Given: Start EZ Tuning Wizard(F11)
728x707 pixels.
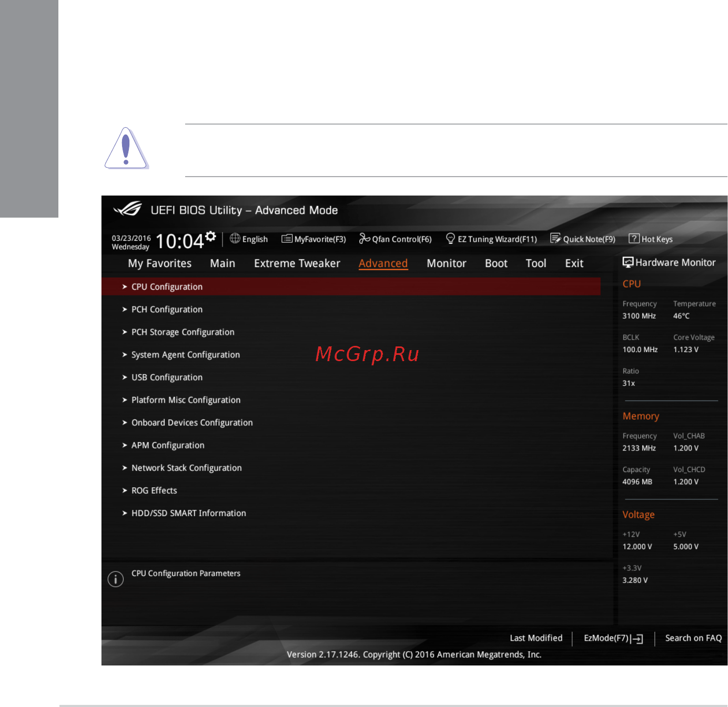Looking at the screenshot, I should click(x=498, y=239).
